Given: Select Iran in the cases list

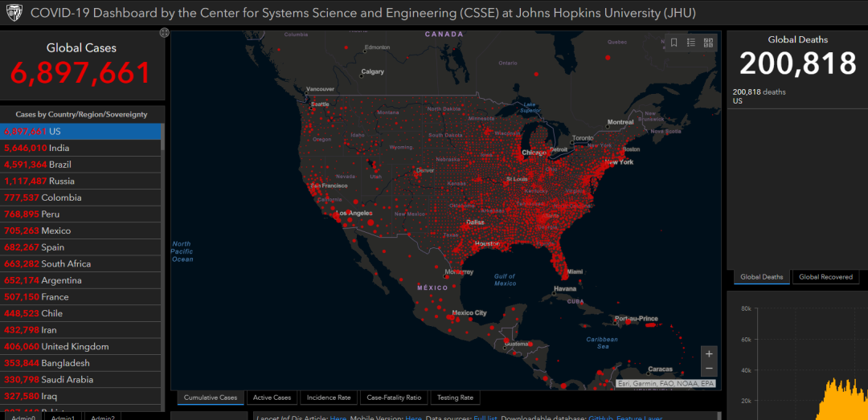Looking at the screenshot, I should point(80,330).
